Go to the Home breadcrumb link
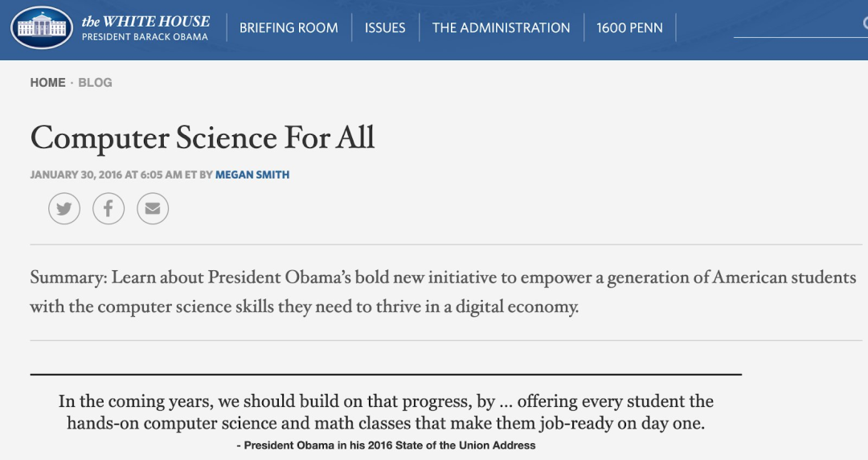The height and width of the screenshot is (460, 868). click(x=47, y=83)
